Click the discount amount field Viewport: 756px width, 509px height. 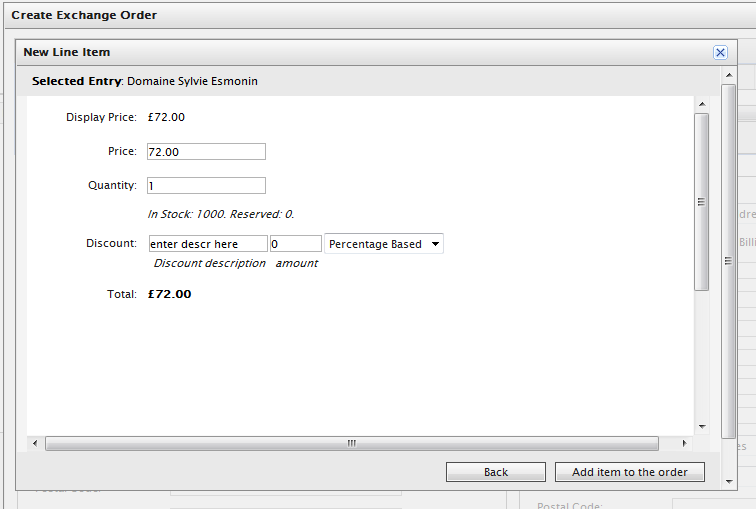click(x=296, y=244)
